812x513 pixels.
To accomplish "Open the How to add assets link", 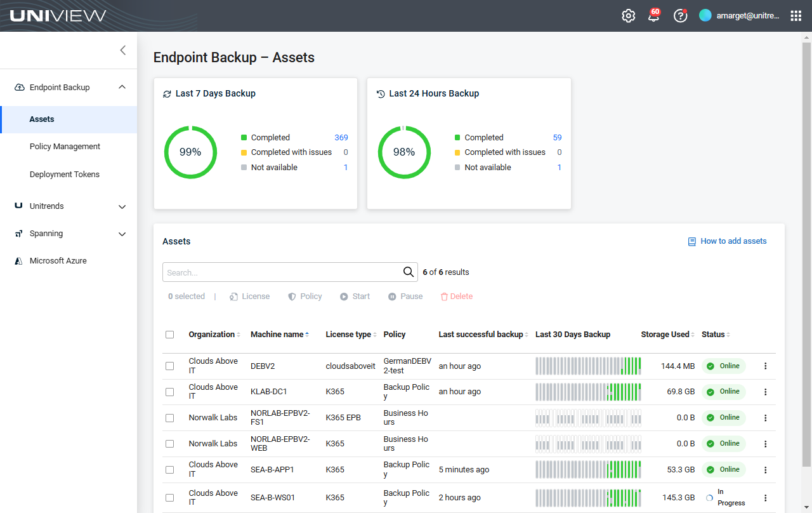I will pyautogui.click(x=733, y=241).
